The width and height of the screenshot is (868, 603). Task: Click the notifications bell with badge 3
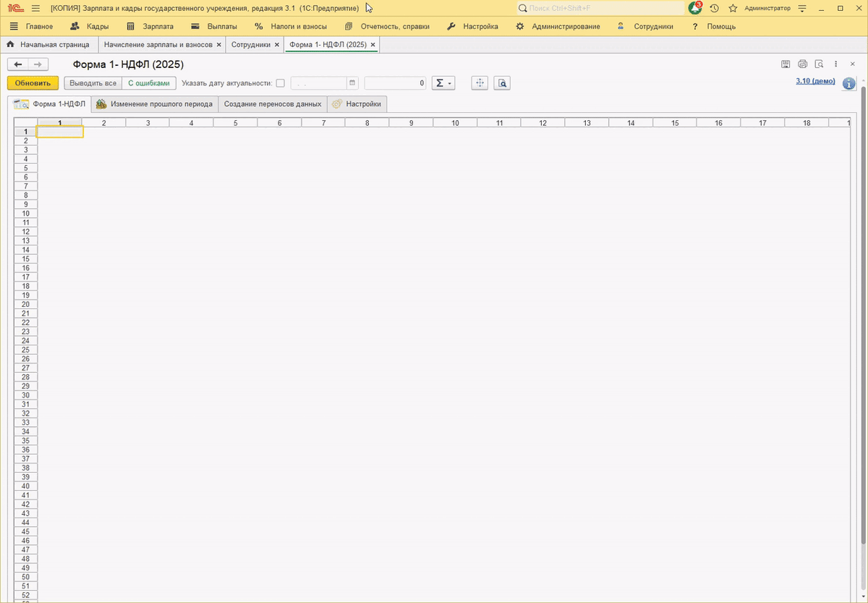(x=695, y=8)
